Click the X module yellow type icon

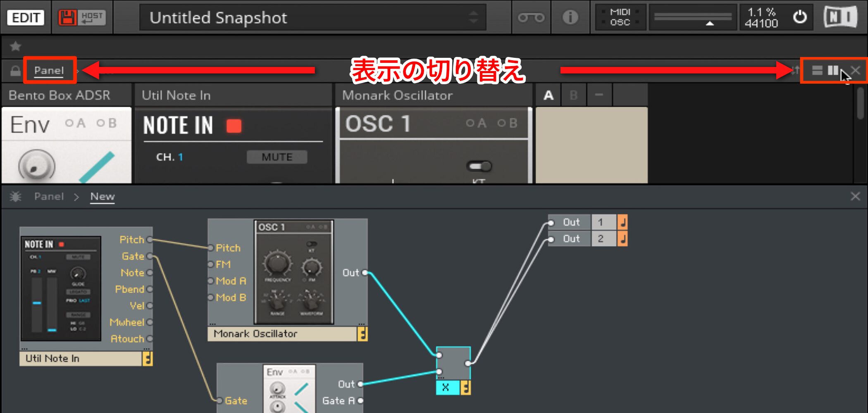465,388
